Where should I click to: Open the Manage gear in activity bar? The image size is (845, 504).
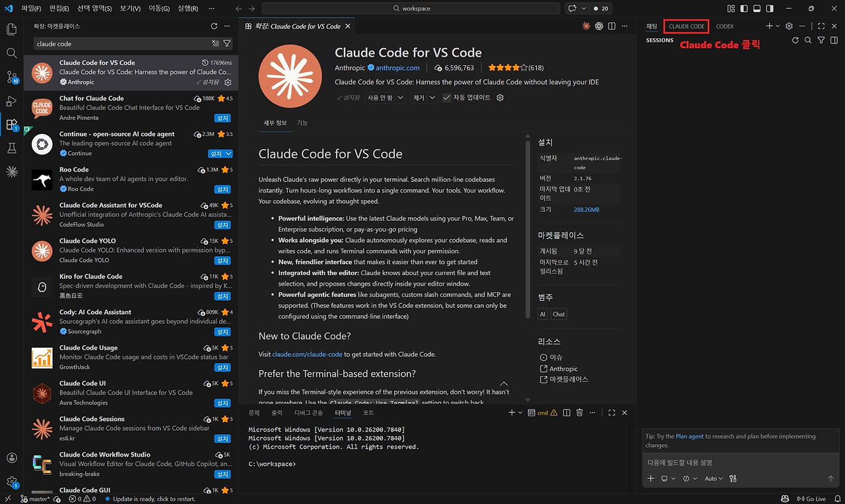[x=11, y=482]
